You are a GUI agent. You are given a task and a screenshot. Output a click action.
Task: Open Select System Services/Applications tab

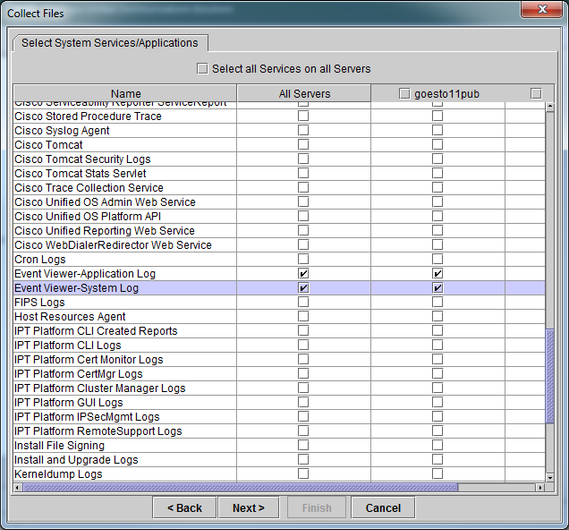[110, 43]
